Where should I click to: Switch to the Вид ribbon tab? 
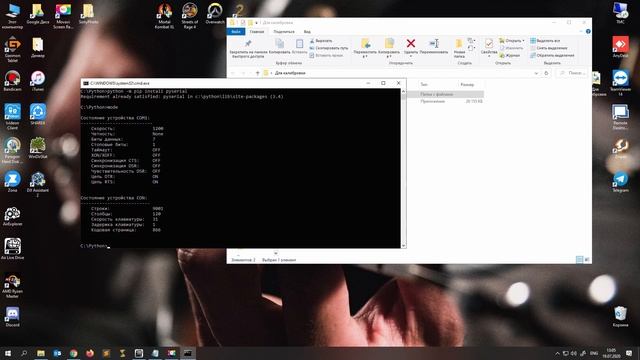click(307, 31)
